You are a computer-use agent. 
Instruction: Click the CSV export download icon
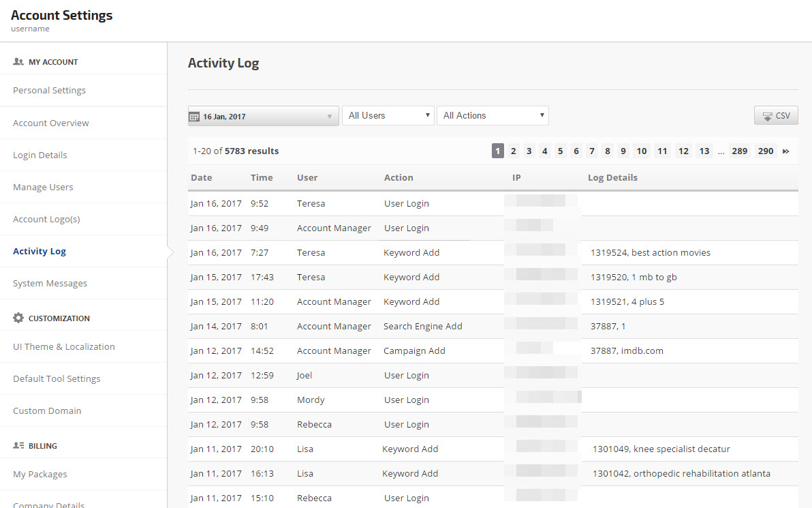[767, 116]
